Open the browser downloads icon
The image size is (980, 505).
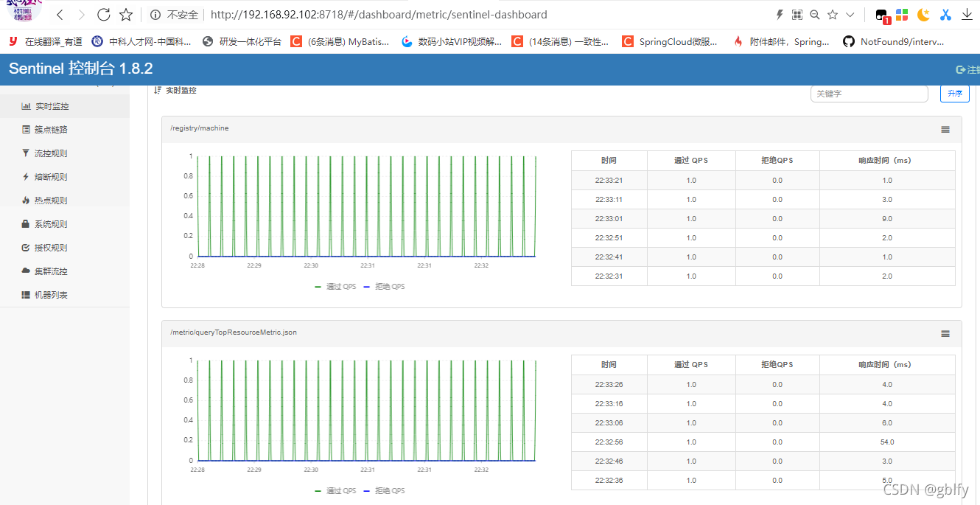click(967, 15)
